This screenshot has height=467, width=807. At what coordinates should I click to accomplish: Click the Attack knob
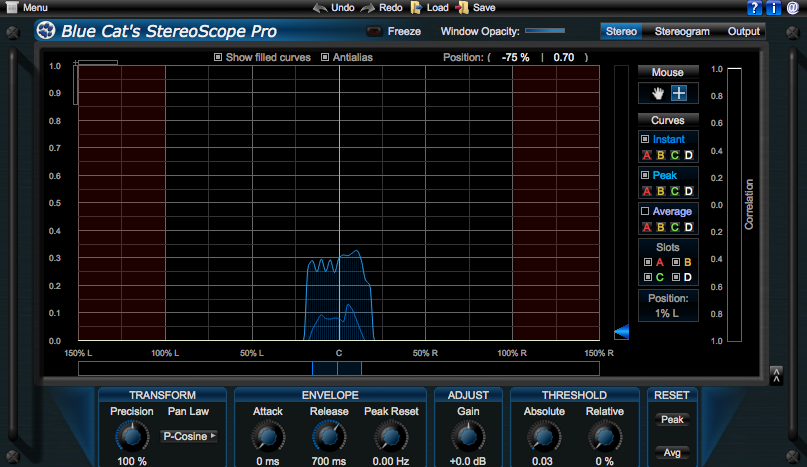tap(268, 437)
